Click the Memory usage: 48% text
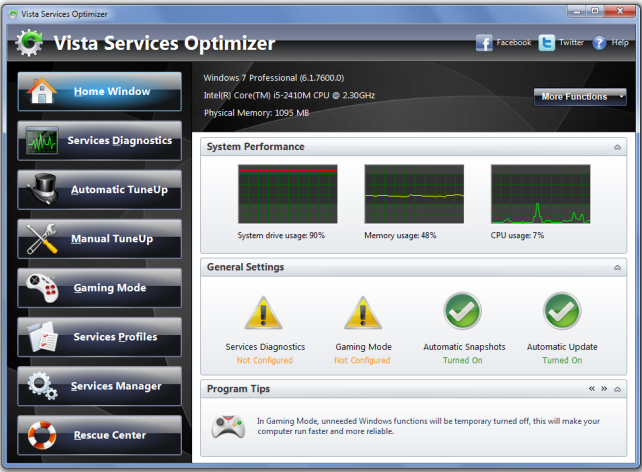 400,235
